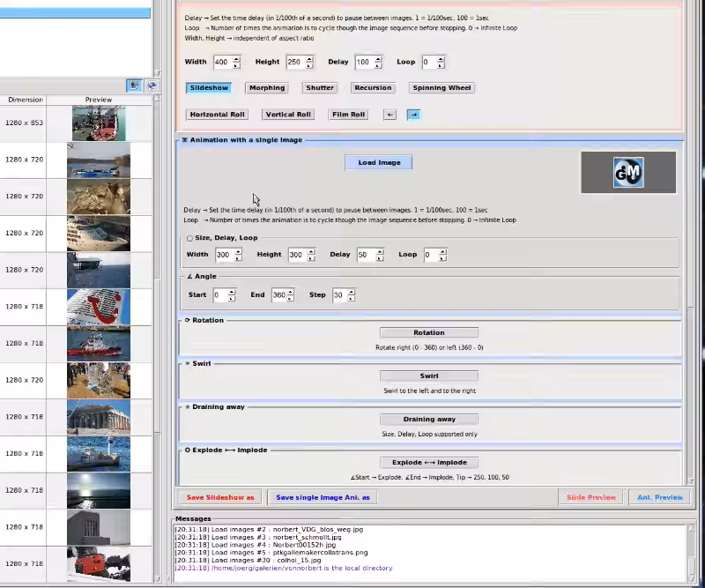The height and width of the screenshot is (588, 705).
Task: Toggle the Slideshow animation mode
Action: 209,88
